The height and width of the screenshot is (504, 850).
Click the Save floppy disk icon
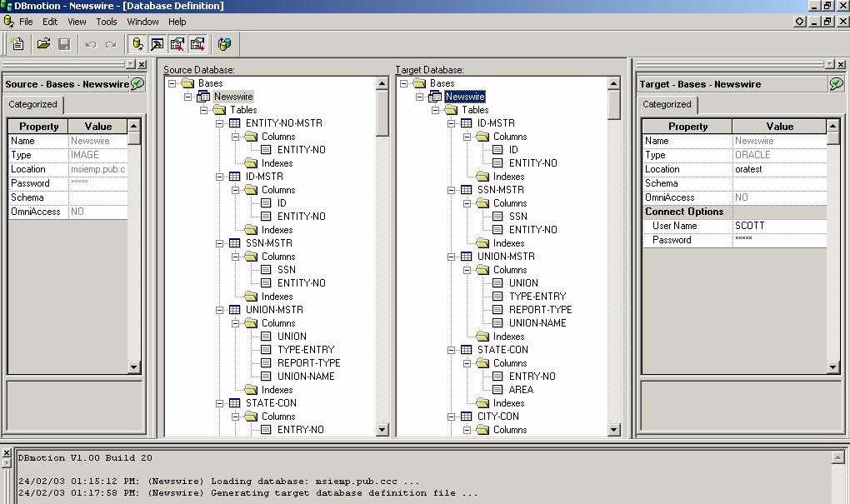(64, 44)
